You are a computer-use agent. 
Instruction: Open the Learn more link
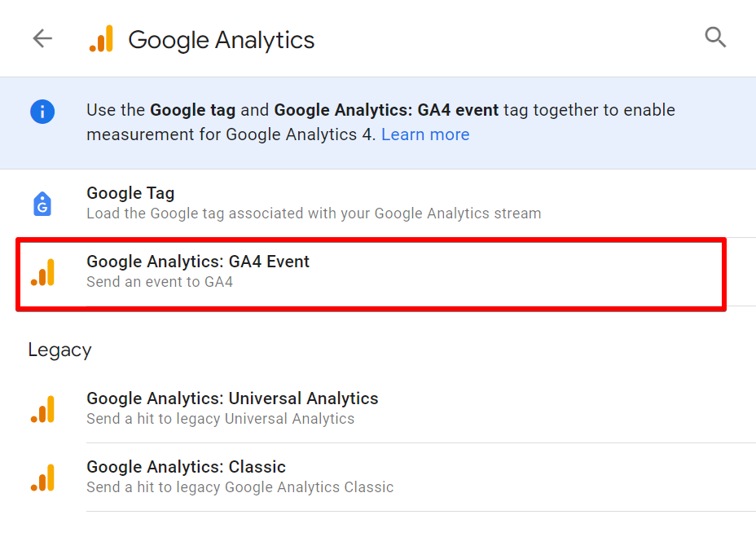pyautogui.click(x=425, y=134)
